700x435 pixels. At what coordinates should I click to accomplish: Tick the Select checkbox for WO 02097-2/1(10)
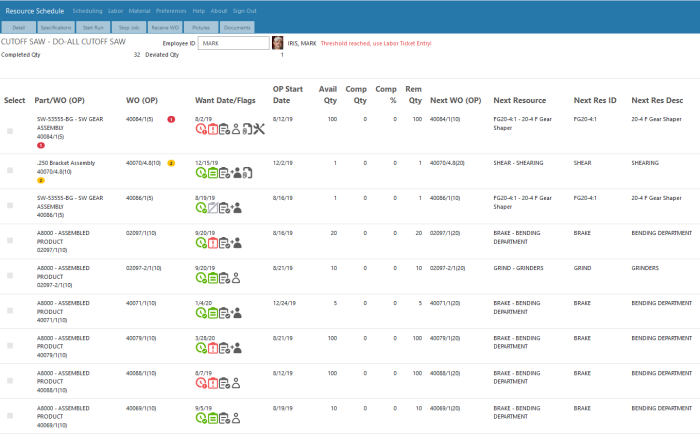pyautogui.click(x=10, y=276)
